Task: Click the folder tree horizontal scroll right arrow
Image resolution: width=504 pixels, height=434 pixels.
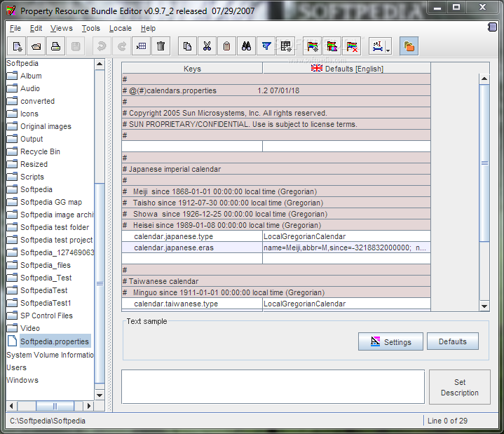Action: pos(89,406)
